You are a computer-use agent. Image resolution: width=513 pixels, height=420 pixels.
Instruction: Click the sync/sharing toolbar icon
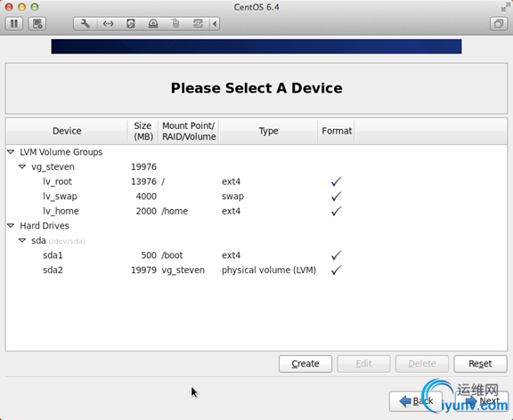[x=198, y=24]
